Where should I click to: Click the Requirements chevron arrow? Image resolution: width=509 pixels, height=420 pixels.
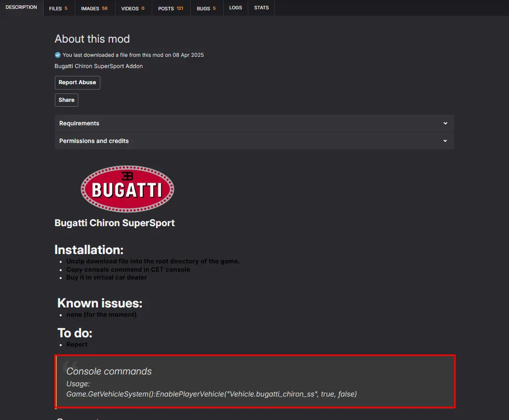click(x=445, y=123)
